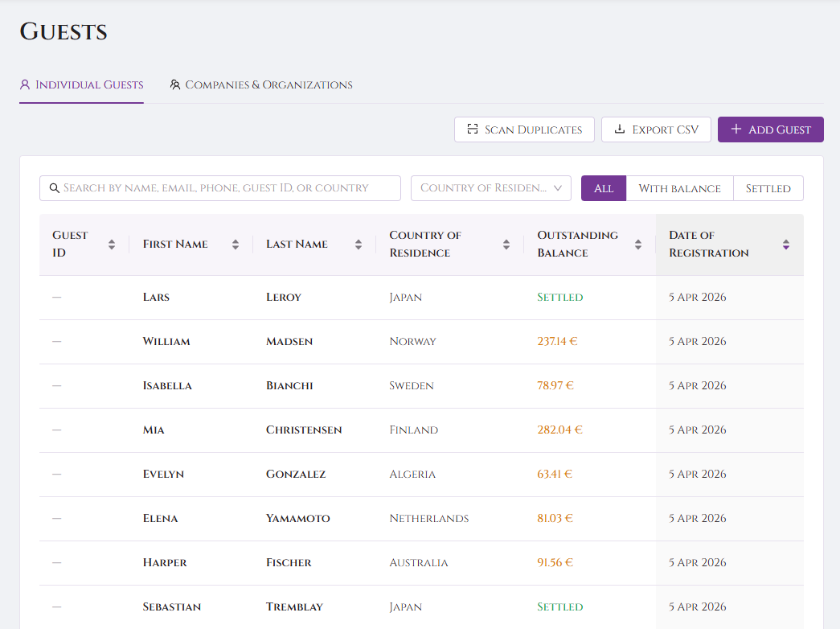This screenshot has width=840, height=629.
Task: Select the Individual Guests tab
Action: click(82, 84)
